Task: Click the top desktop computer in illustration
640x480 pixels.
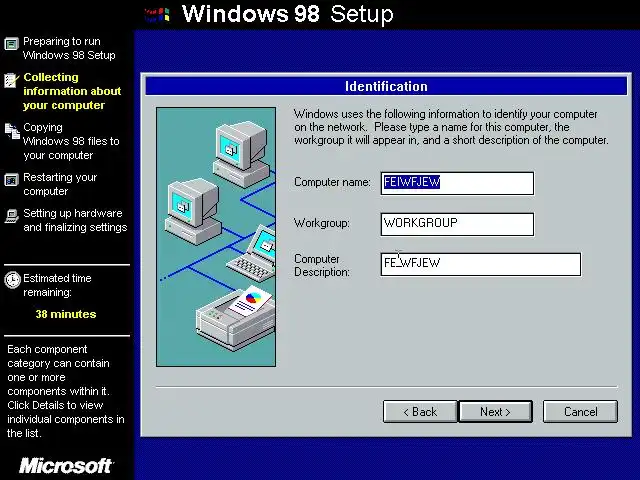Action: pyautogui.click(x=241, y=154)
